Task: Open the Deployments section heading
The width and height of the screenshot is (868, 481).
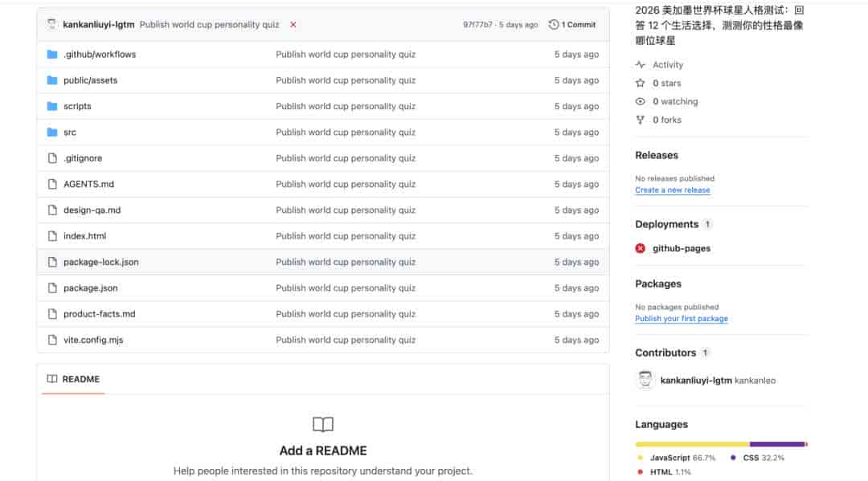Action: click(666, 224)
